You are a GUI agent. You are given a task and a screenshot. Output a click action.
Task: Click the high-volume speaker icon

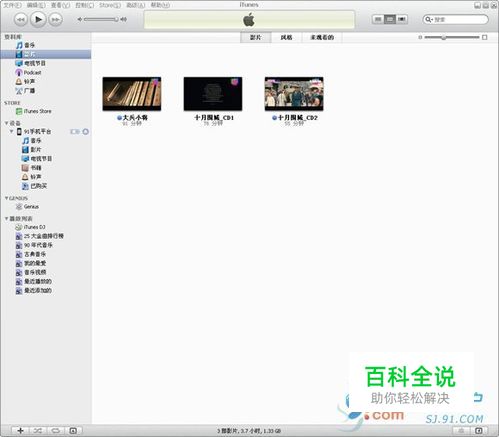tap(124, 19)
